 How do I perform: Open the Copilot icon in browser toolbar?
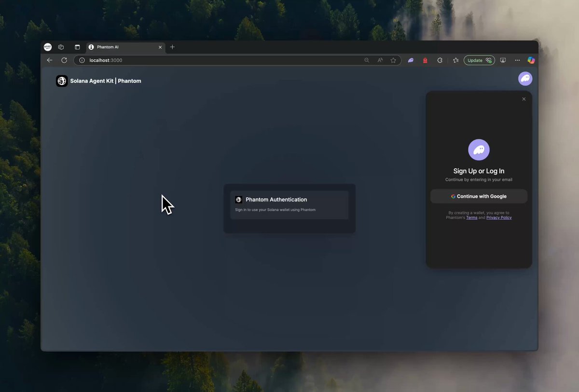(x=531, y=60)
